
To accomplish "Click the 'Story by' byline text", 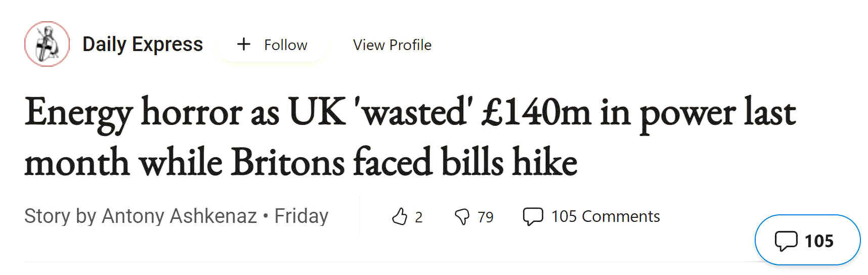I will pyautogui.click(x=61, y=216).
